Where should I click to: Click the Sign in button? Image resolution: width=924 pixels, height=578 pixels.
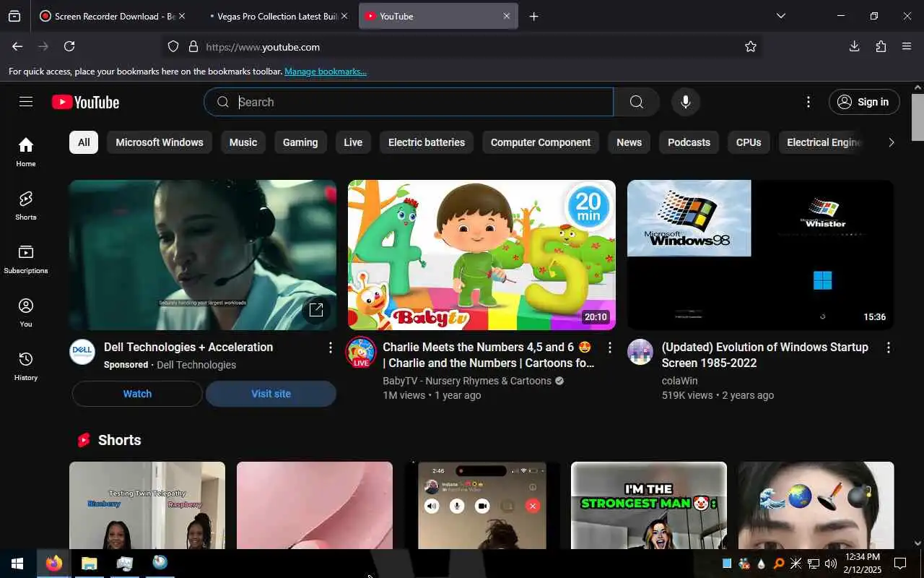coord(864,102)
